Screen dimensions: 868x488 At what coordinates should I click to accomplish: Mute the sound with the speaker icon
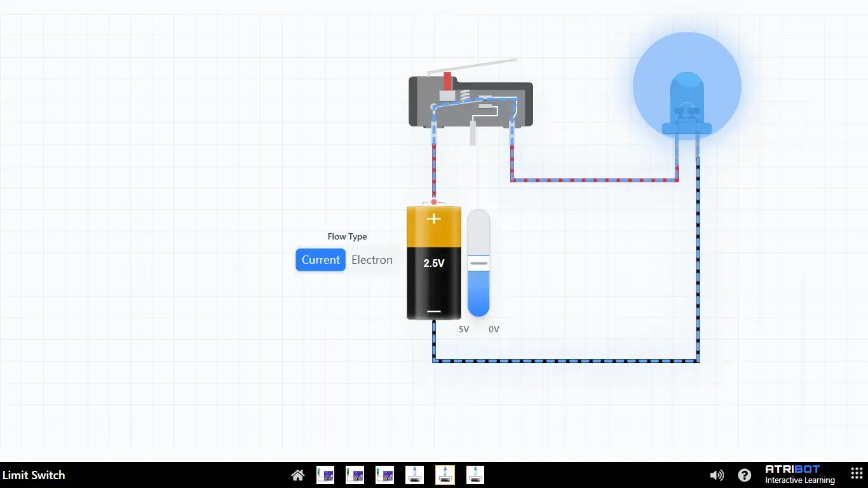coord(717,475)
